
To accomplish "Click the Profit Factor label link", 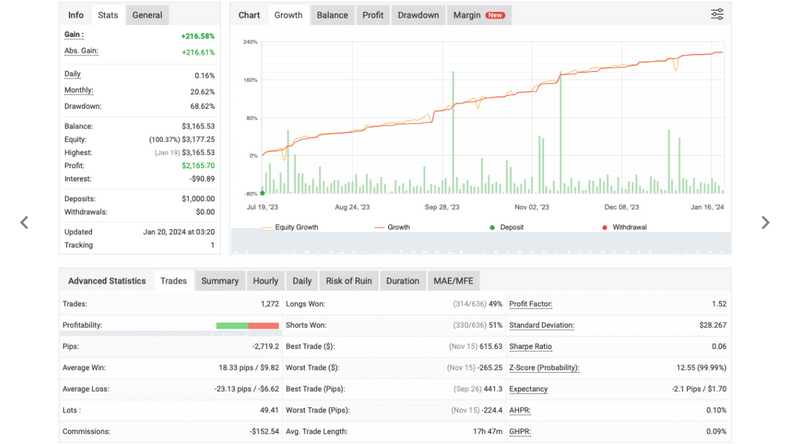I will [x=531, y=304].
